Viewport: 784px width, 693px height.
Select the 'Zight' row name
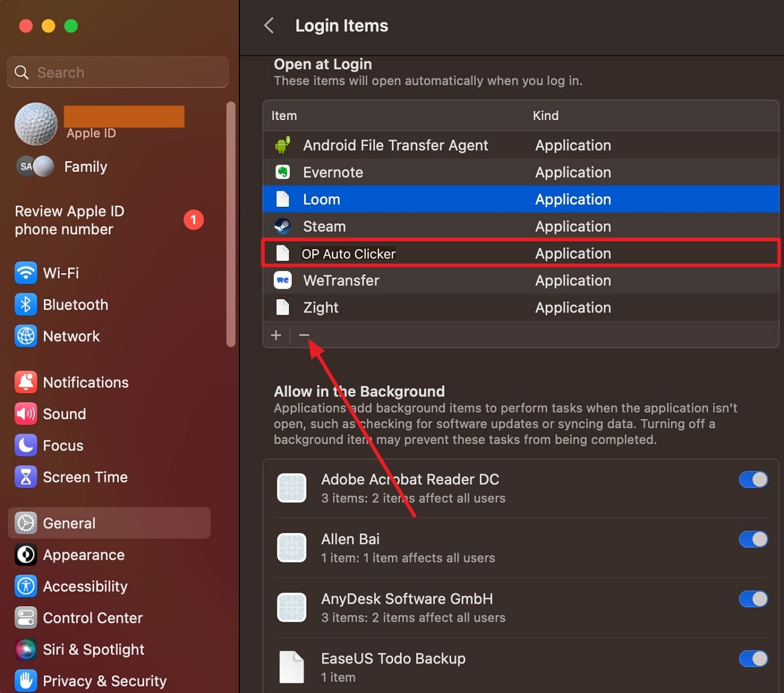(x=321, y=308)
